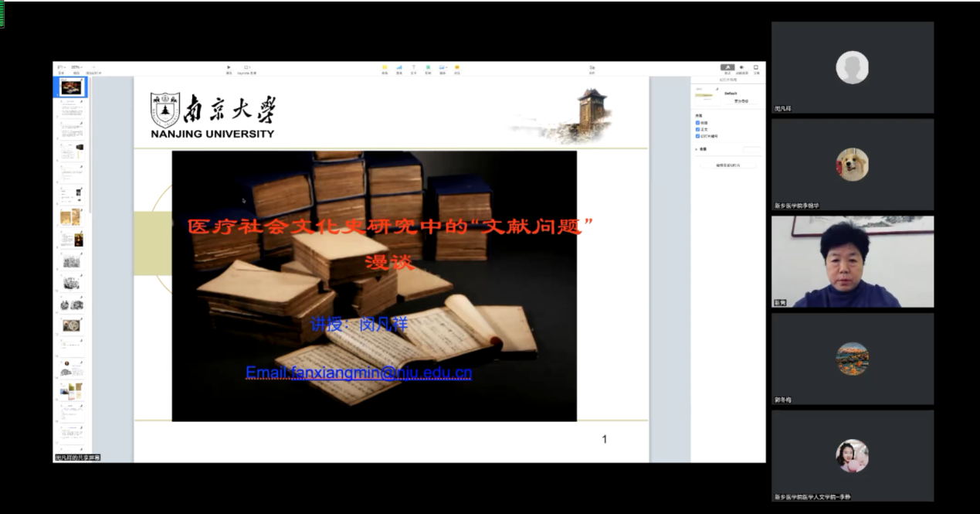Insert a chart using the Chart icon
Image resolution: width=980 pixels, height=514 pixels.
(399, 68)
